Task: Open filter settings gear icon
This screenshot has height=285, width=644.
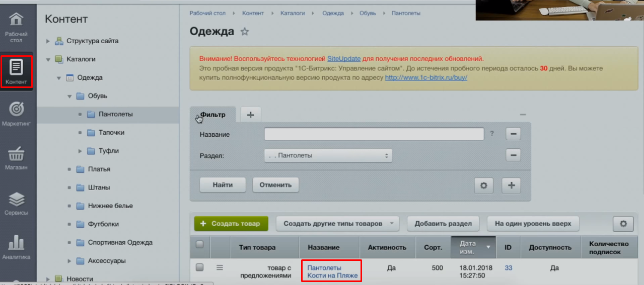Action: 484,185
